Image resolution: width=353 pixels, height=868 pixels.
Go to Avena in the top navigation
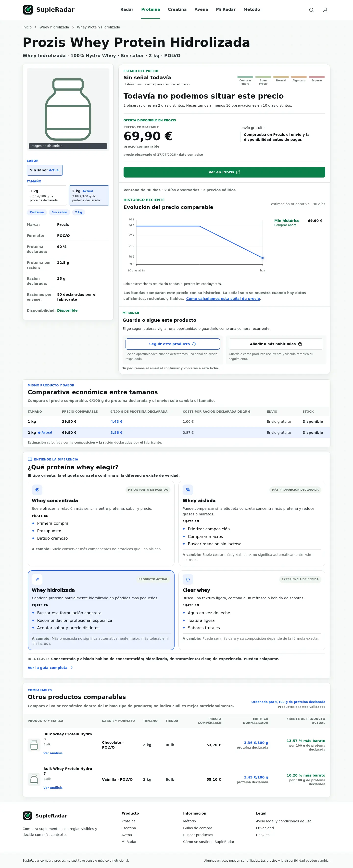[x=201, y=9]
